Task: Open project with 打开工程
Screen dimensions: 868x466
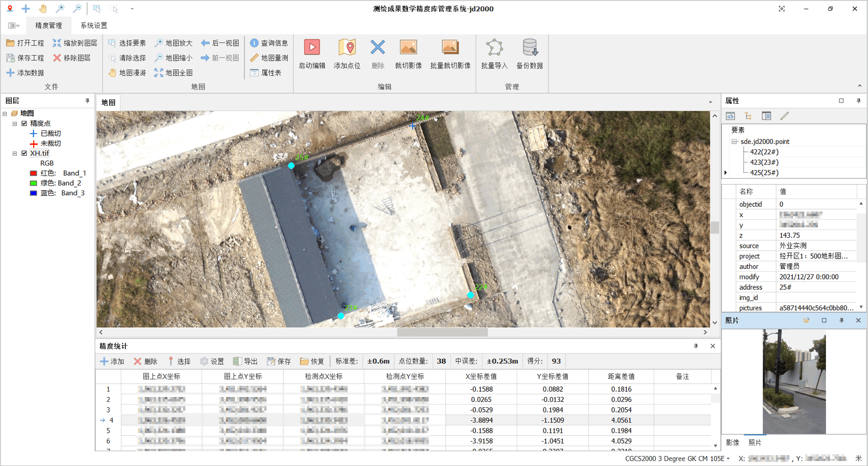Action: pos(25,43)
